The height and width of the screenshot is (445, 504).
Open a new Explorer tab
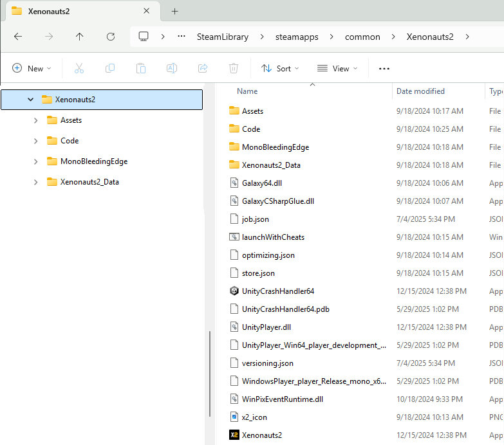(x=174, y=12)
